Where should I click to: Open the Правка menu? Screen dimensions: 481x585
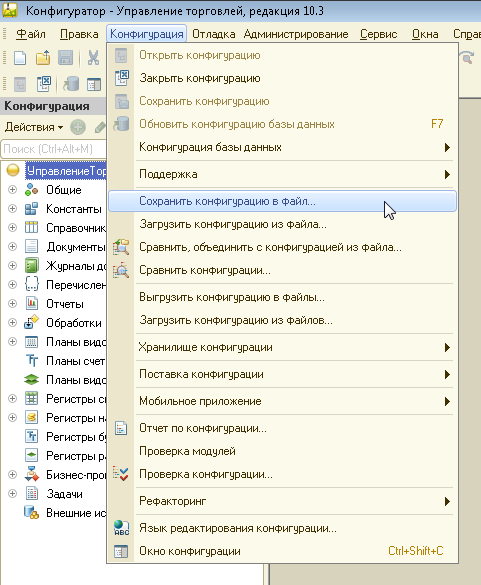(79, 34)
